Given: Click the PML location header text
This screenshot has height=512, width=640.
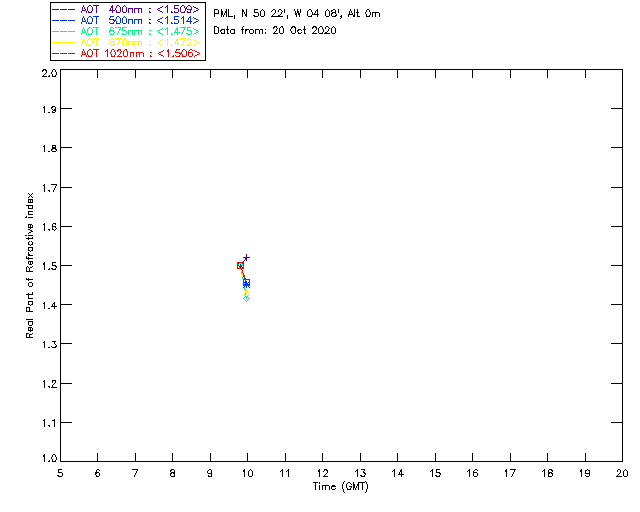Looking at the screenshot, I should pos(297,14).
